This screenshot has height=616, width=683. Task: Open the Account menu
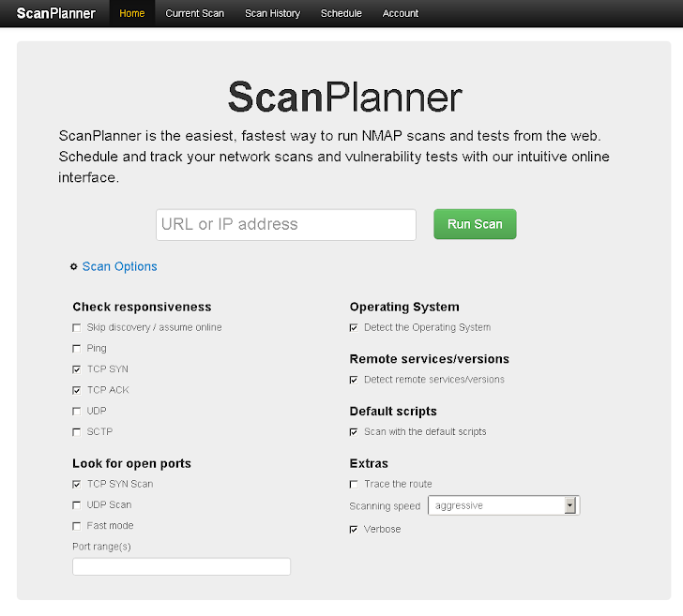pos(401,14)
